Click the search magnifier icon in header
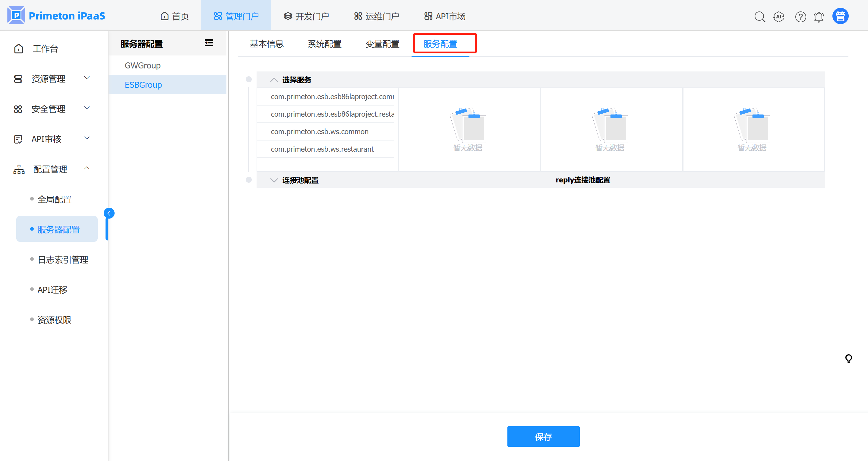Screen dimensions: 868x461 (x=759, y=17)
